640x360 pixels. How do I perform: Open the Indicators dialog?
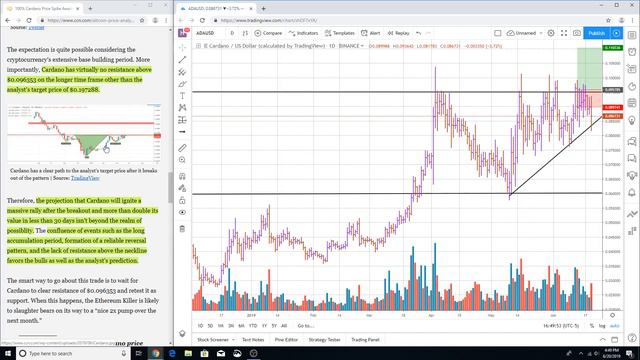303,33
